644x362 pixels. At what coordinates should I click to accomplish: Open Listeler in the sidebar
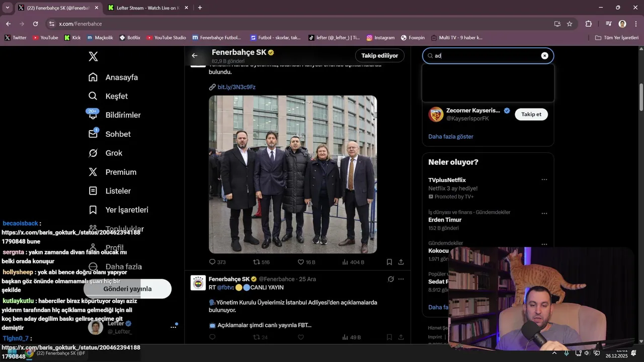click(x=109, y=191)
